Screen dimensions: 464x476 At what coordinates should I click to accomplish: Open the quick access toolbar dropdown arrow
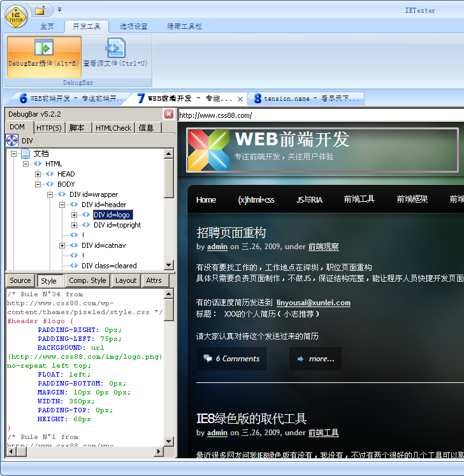point(59,10)
